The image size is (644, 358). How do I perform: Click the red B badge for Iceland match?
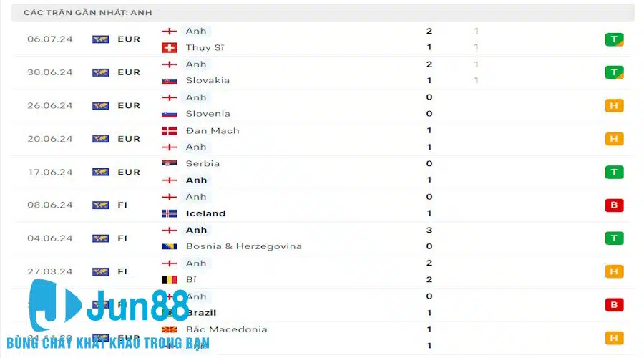tap(614, 205)
